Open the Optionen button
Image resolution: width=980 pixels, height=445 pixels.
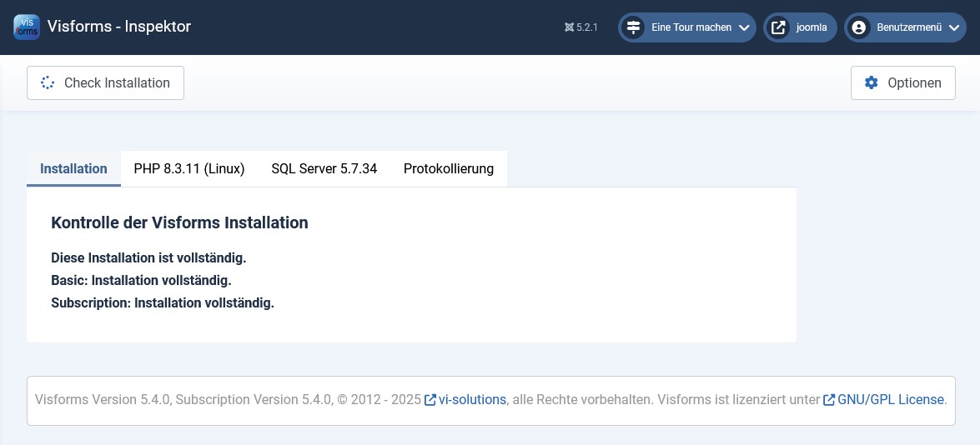(x=902, y=82)
